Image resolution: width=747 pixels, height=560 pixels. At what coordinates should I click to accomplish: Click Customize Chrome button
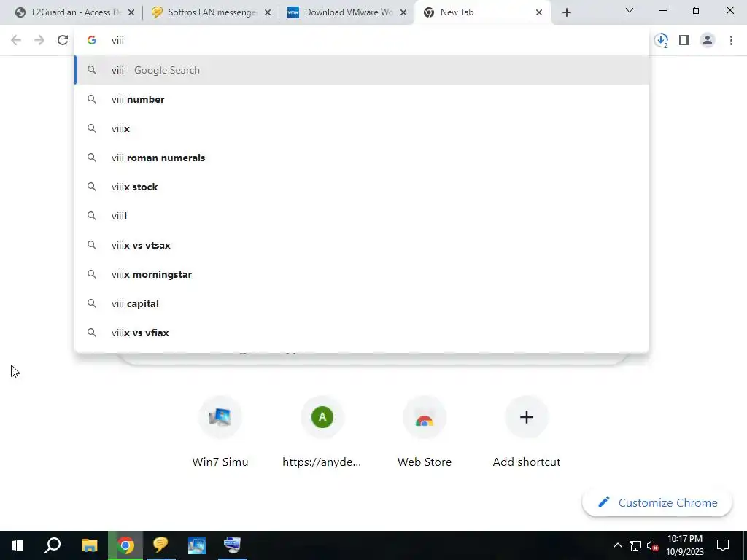(657, 502)
